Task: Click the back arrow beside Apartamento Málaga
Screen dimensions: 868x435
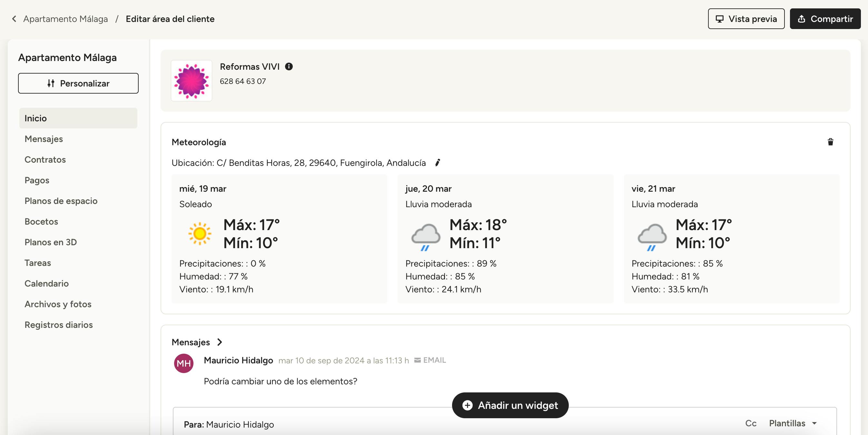Action: pos(14,19)
